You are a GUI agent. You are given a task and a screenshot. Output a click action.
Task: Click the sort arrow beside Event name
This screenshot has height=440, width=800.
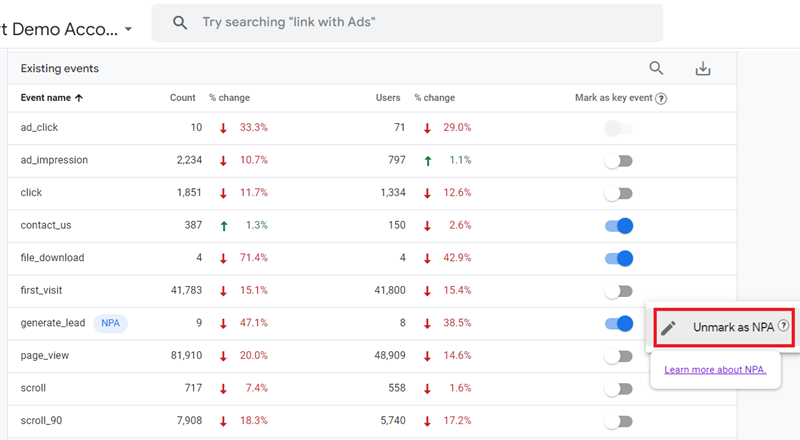[79, 98]
